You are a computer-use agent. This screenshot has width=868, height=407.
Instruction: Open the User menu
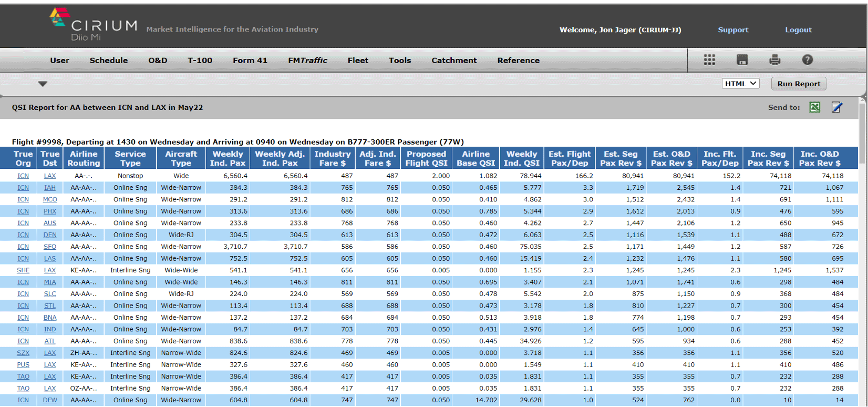click(x=59, y=60)
